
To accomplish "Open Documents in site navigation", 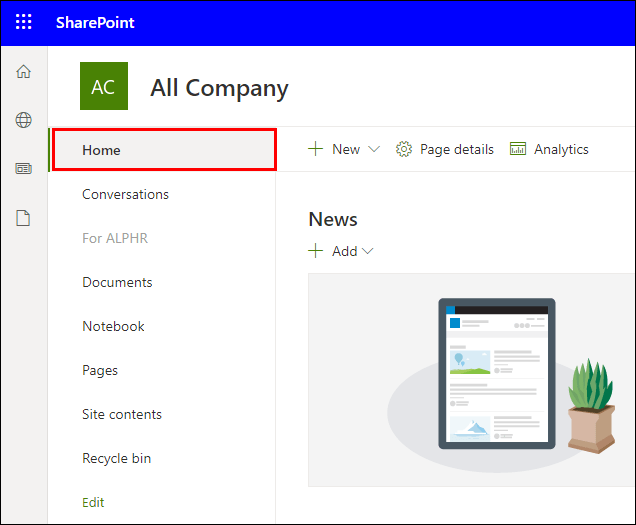I will click(x=117, y=282).
